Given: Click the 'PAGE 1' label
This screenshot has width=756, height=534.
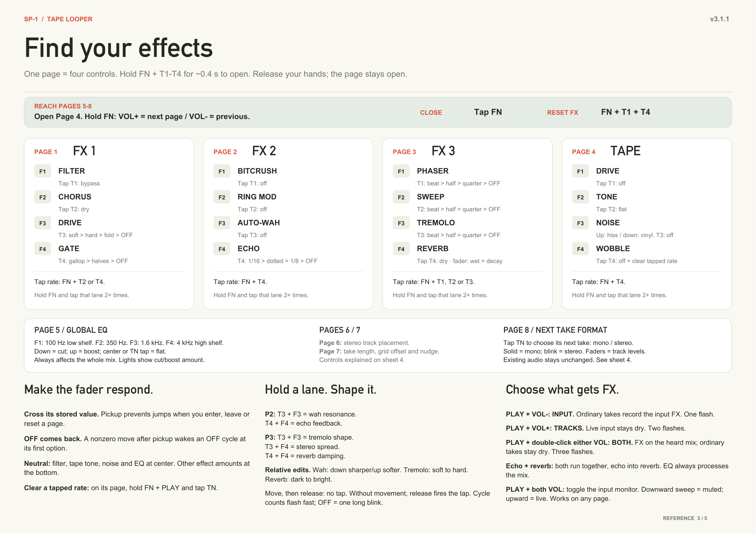Looking at the screenshot, I should [46, 152].
